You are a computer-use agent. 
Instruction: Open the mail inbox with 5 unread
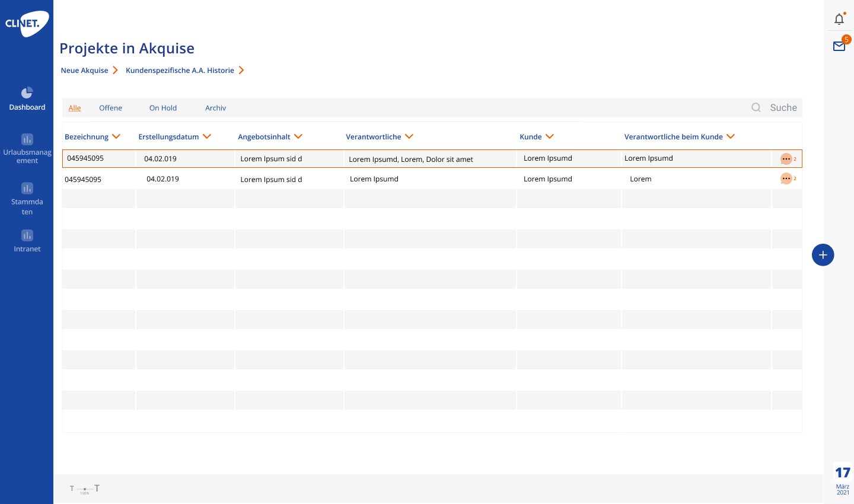click(x=839, y=46)
